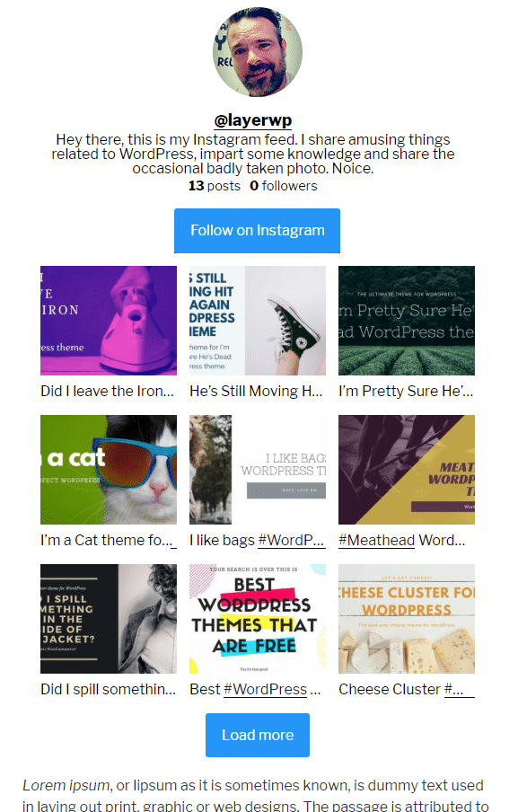Open the @layerwp profile link
The width and height of the screenshot is (518, 812).
(253, 120)
